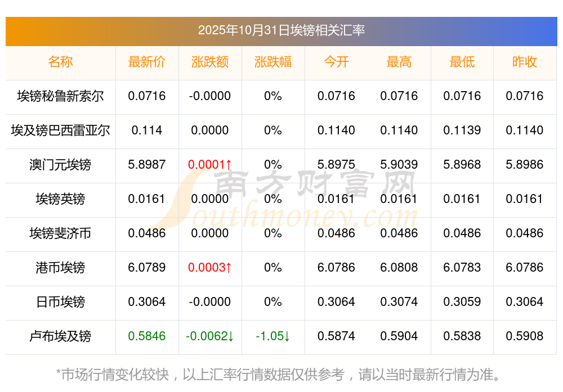Select the 日币埃镑 latest price 0.3064

[147, 301]
